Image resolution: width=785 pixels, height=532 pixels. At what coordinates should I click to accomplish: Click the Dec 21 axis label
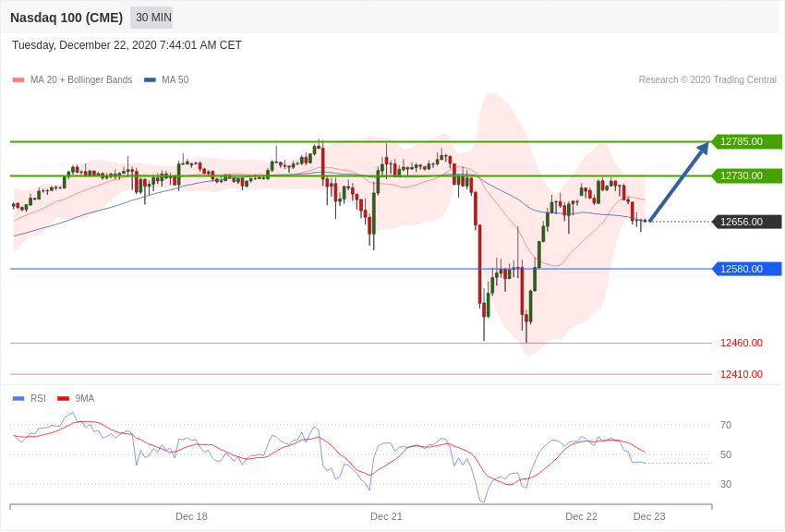pyautogui.click(x=386, y=516)
